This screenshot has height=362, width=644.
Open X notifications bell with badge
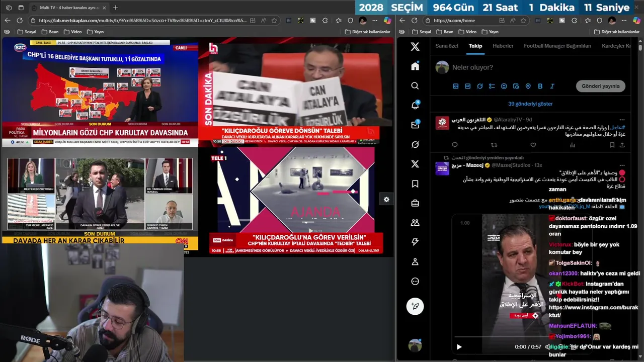pyautogui.click(x=415, y=106)
